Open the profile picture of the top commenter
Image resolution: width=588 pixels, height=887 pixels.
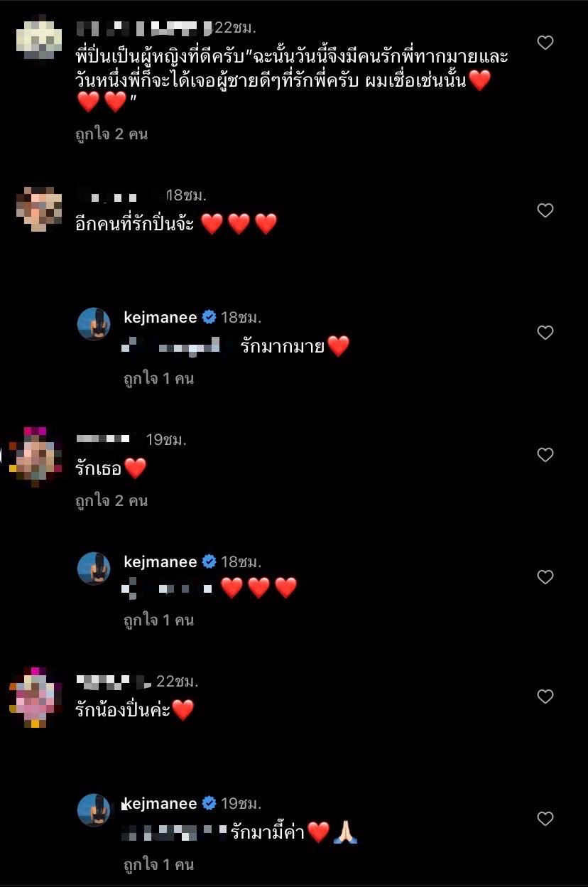coord(38,38)
